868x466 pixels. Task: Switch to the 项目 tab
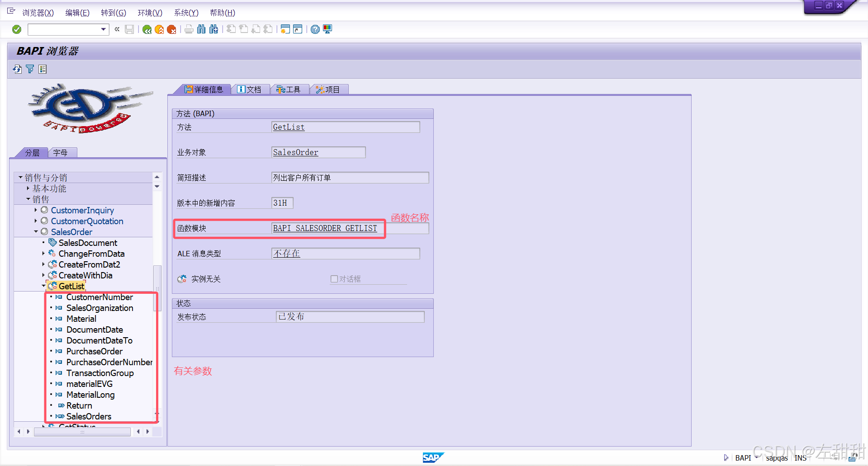(x=328, y=89)
